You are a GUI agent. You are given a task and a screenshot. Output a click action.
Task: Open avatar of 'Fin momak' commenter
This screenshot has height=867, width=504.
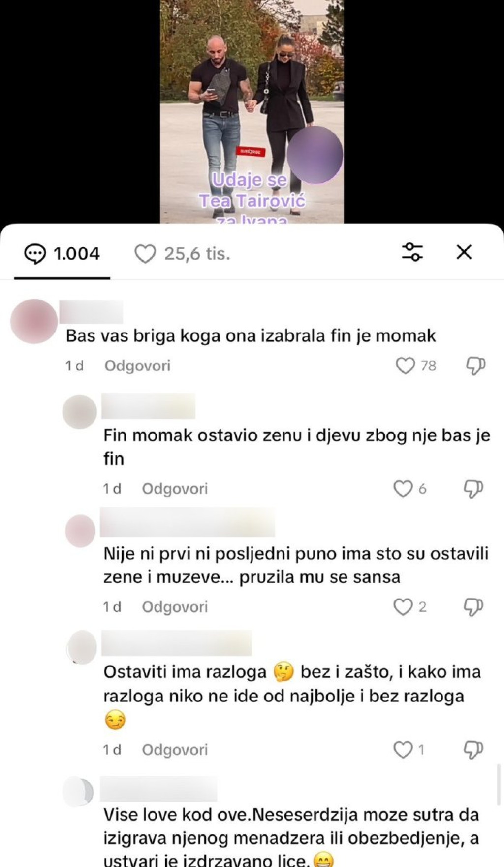click(80, 412)
